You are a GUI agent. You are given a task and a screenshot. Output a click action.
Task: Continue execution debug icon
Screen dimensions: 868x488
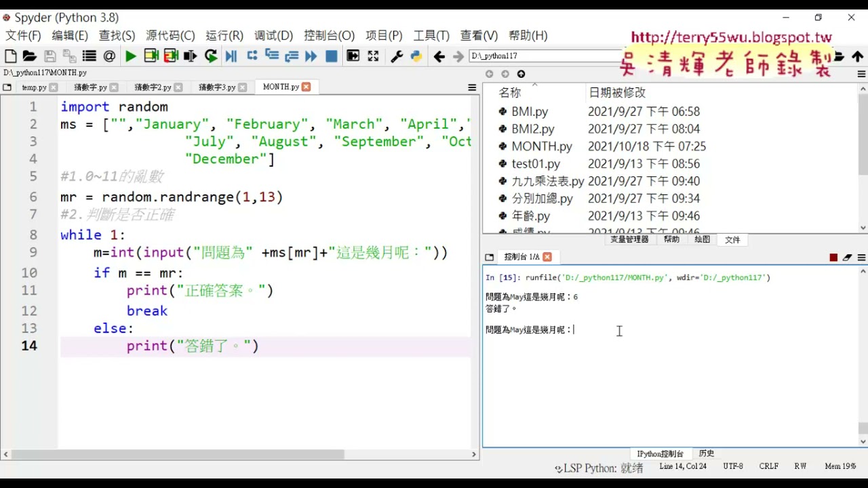[x=311, y=56]
